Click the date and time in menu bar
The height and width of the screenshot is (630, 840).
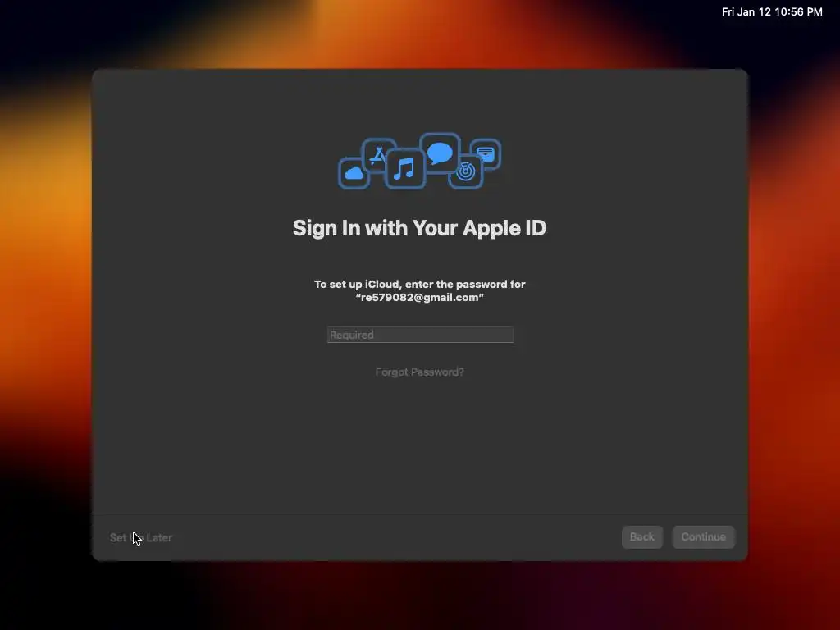tap(771, 11)
